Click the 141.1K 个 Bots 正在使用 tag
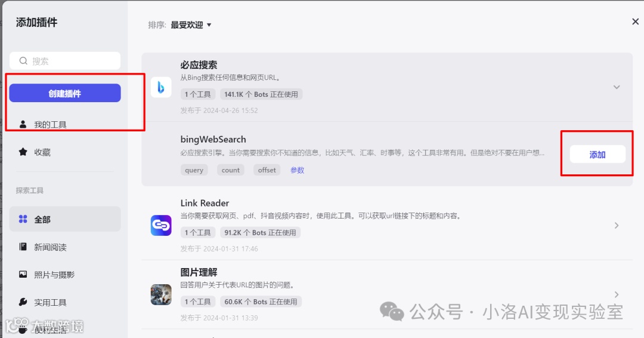 point(261,94)
